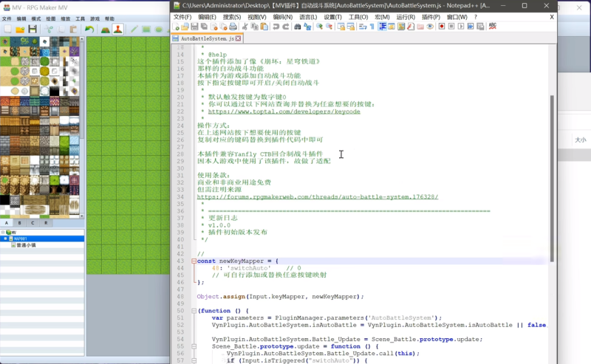The image size is (591, 364).
Task: Click Zoom In magnifier in Notepad++
Action: point(319,27)
